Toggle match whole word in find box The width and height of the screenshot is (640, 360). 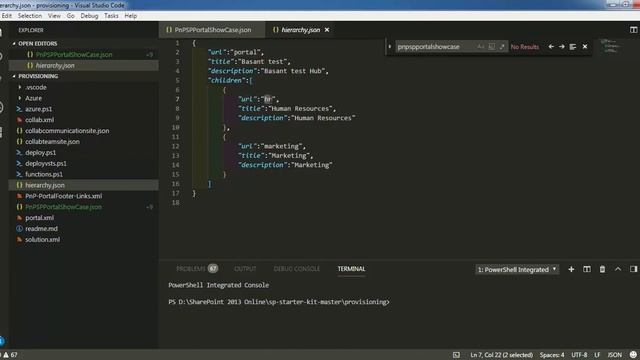(x=491, y=47)
